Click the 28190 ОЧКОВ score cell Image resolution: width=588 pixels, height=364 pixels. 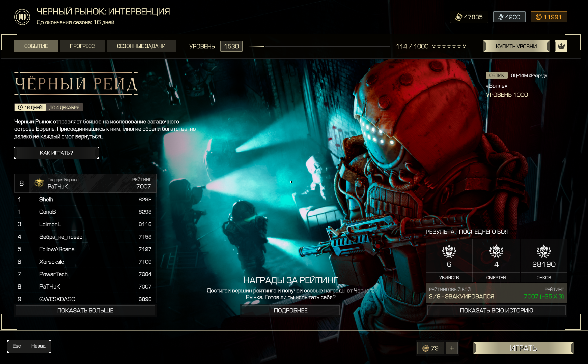[x=544, y=260]
